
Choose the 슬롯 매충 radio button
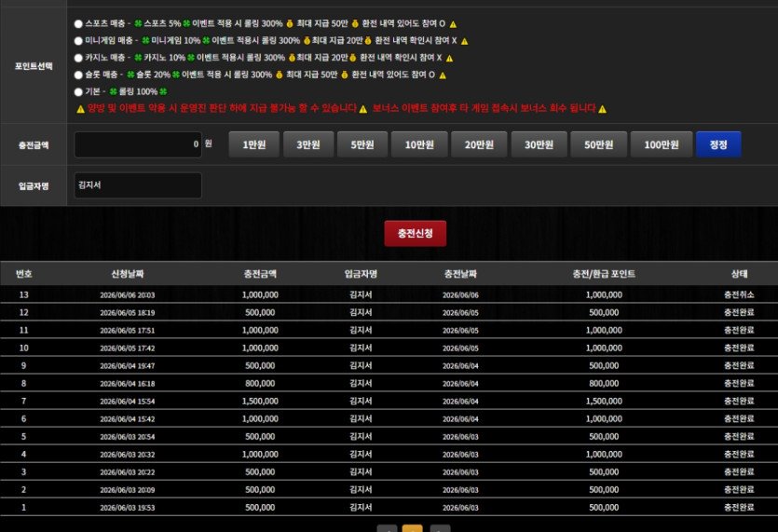[x=78, y=75]
